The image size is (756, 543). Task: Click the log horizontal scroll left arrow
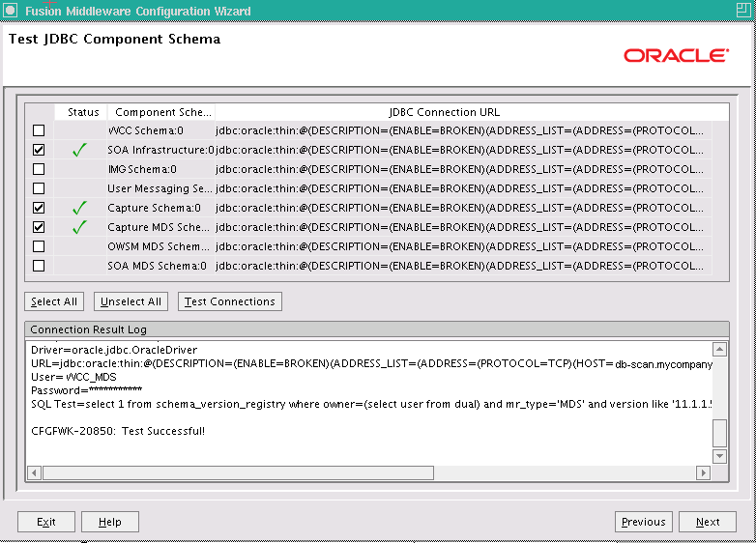34,472
